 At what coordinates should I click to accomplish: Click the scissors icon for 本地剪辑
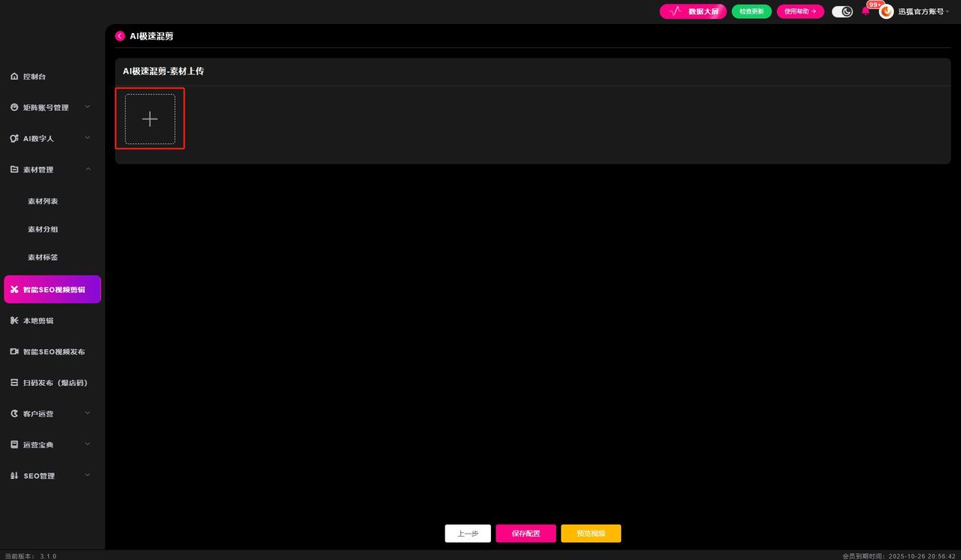14,321
